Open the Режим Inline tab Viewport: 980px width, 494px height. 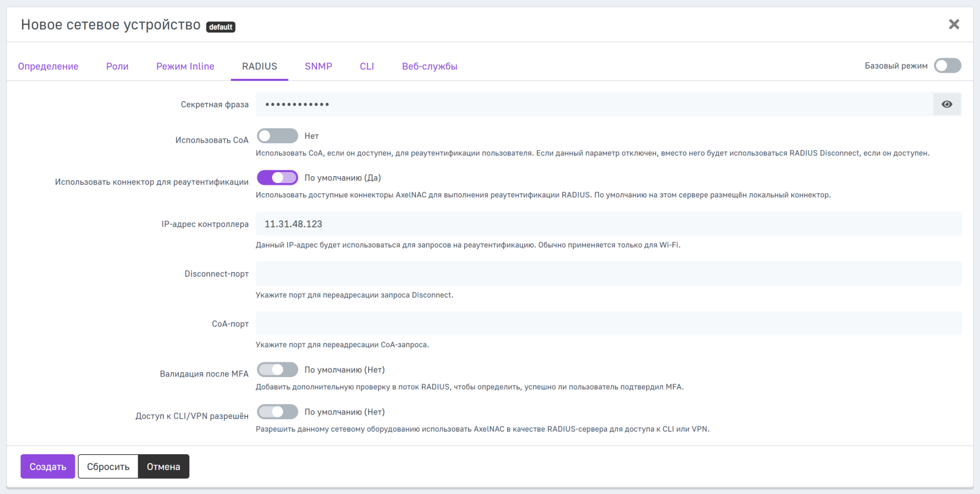coord(185,66)
